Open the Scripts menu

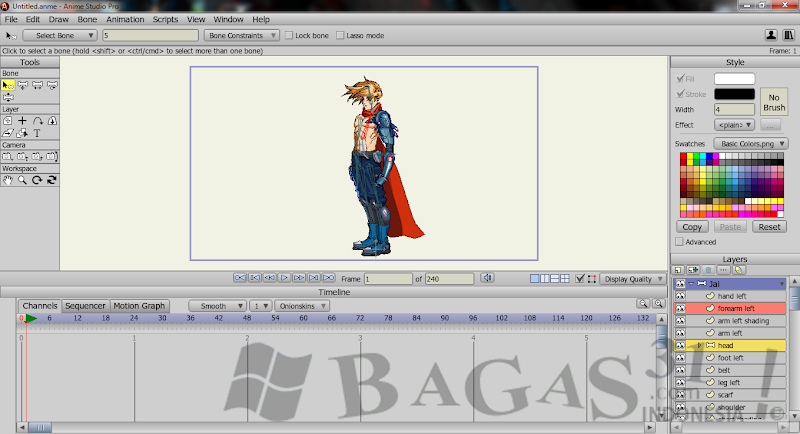tap(165, 19)
